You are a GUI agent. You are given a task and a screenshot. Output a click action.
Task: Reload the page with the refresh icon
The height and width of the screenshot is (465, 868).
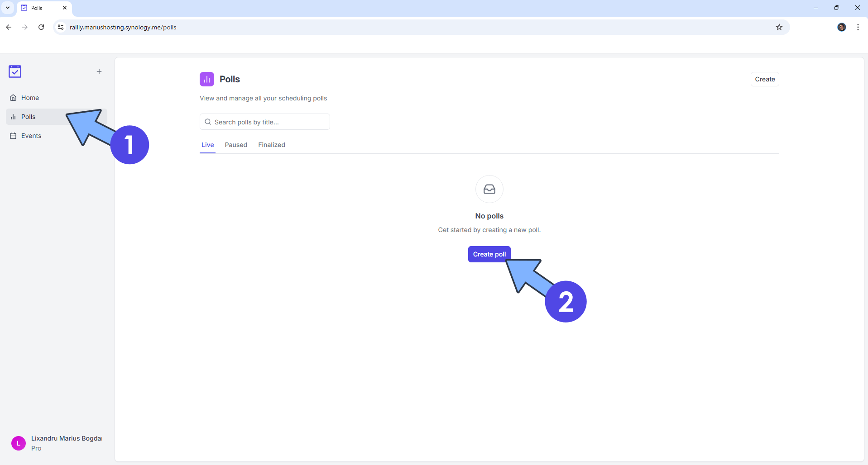tap(41, 27)
